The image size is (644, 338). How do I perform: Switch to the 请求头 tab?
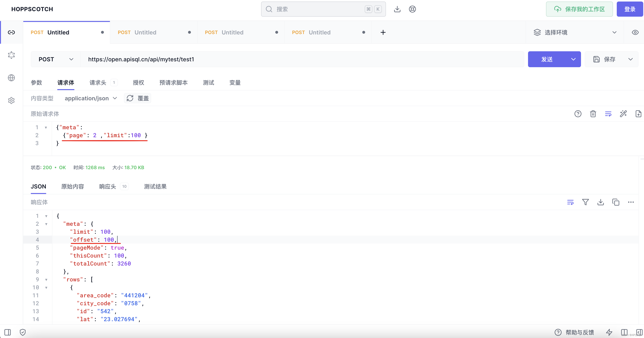98,83
